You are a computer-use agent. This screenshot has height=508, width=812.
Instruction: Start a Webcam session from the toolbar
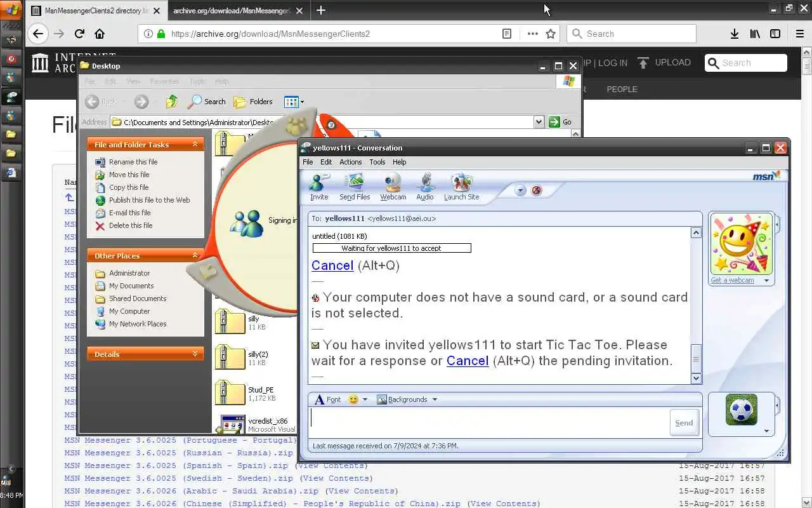[393, 187]
